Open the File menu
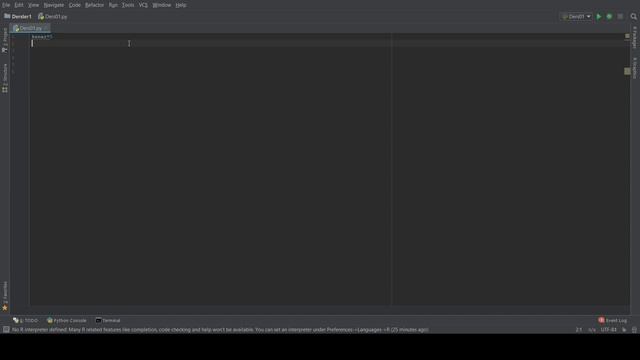640x360 pixels. click(6, 5)
